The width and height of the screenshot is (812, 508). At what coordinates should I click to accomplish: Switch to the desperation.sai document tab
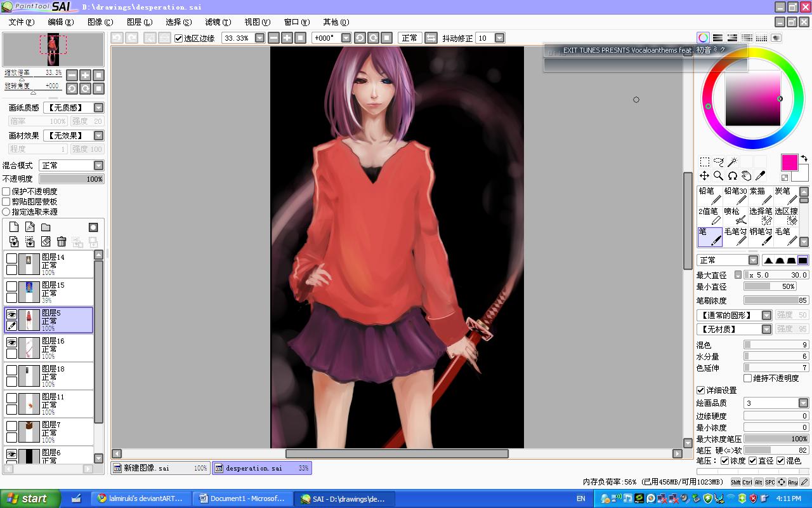262,468
